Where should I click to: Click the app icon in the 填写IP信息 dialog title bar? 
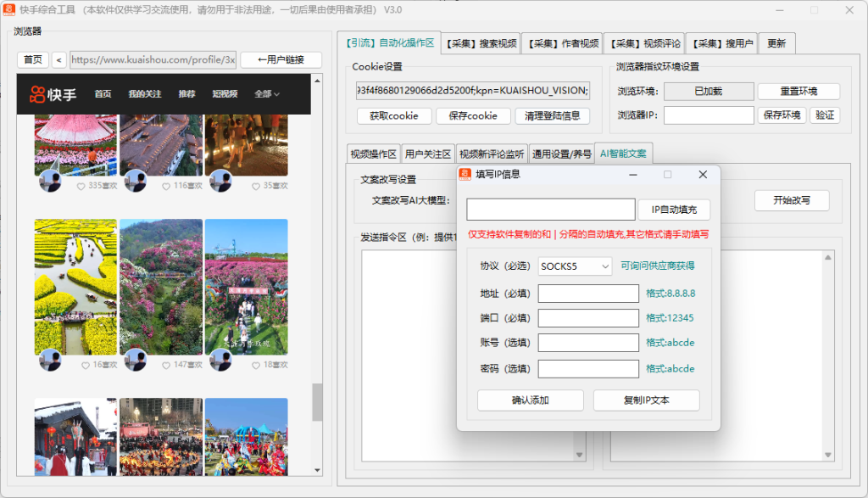(465, 174)
